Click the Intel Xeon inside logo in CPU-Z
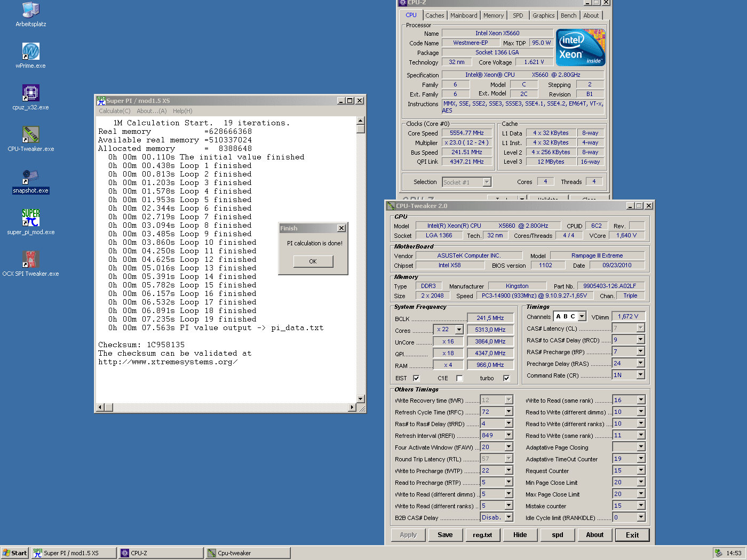 click(581, 47)
